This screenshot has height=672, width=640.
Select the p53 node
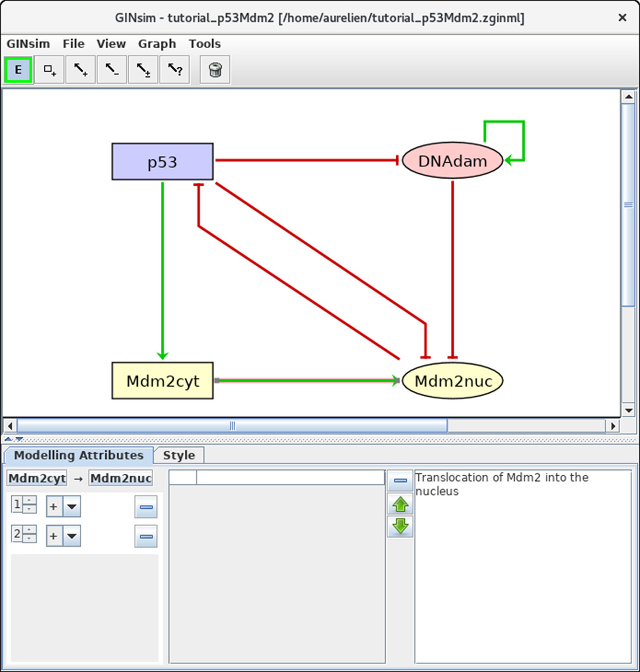coord(163,162)
